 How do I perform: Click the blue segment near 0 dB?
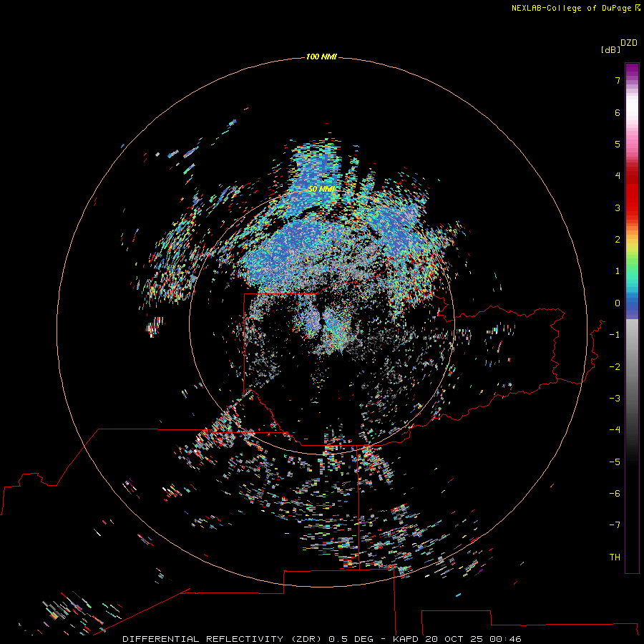pyautogui.click(x=632, y=306)
